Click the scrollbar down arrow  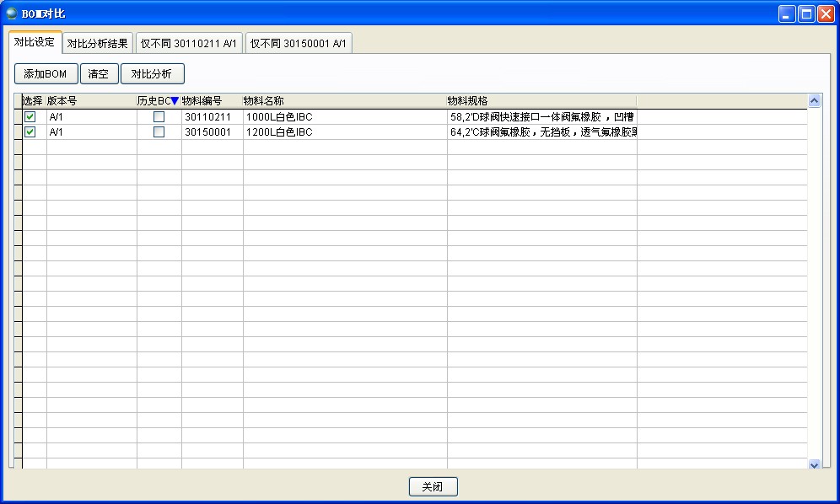click(815, 464)
